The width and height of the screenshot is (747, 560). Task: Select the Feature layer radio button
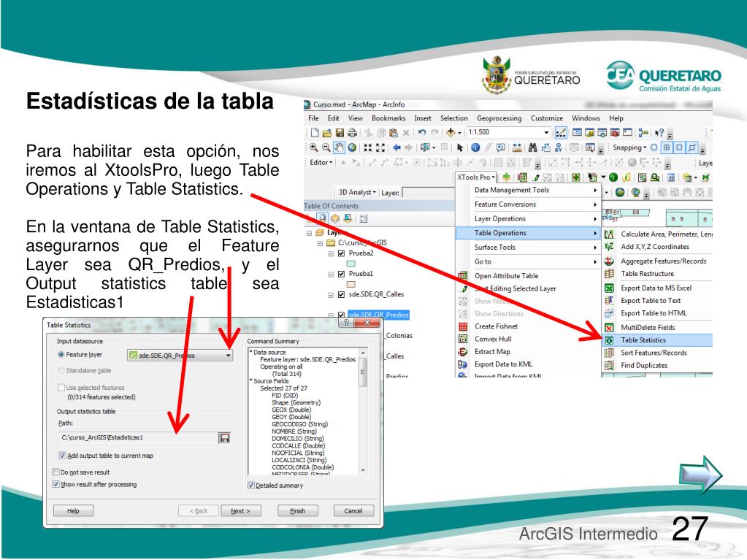click(61, 355)
